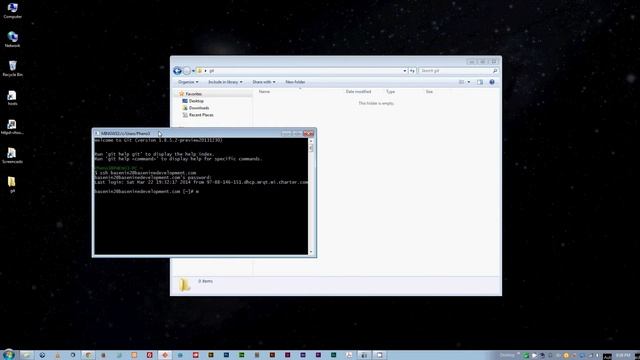Image resolution: width=640 pixels, height=360 pixels.
Task: Click the Change your view icon
Action: (462, 82)
